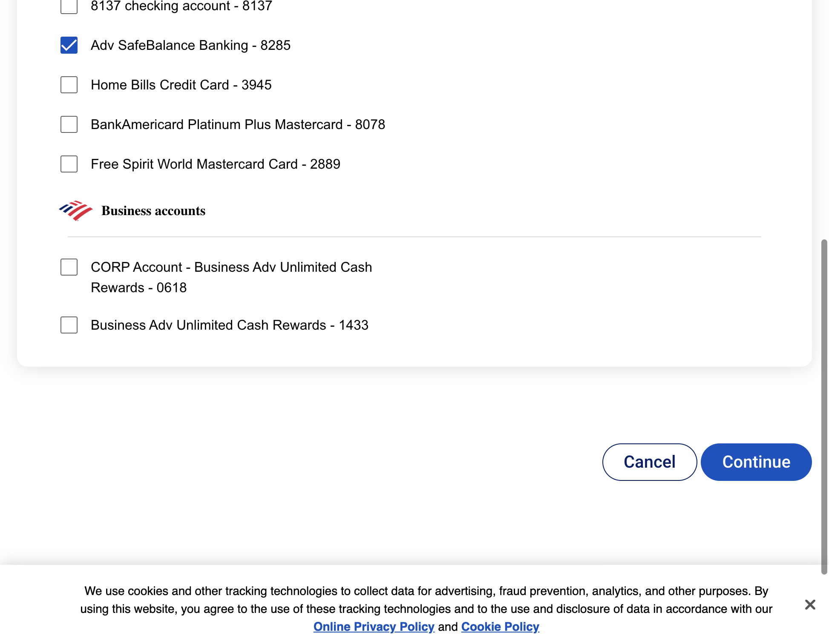This screenshot has height=644, width=829.
Task: Select Business Adv Unlimited Cash Rewards - 1433
Action: point(69,325)
